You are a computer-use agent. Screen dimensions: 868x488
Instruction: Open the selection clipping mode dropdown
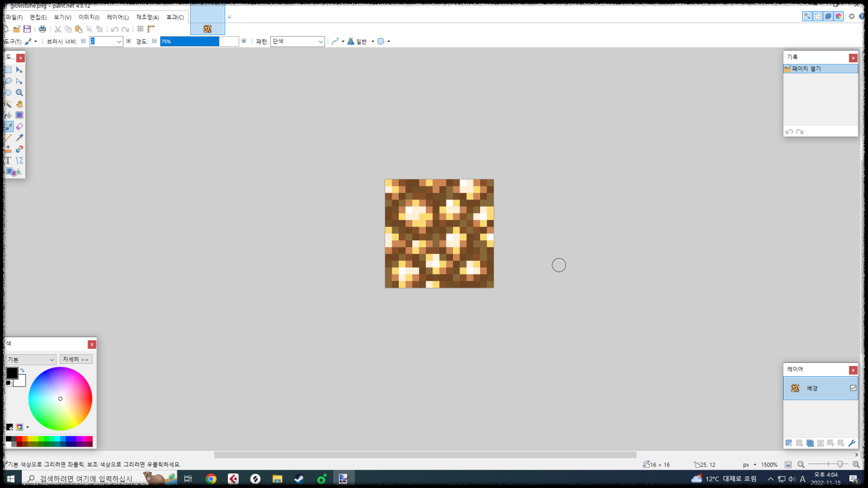point(384,41)
